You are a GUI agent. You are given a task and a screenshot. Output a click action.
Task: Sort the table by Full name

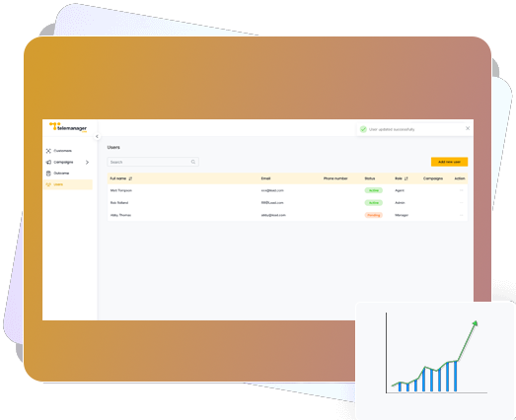130,178
